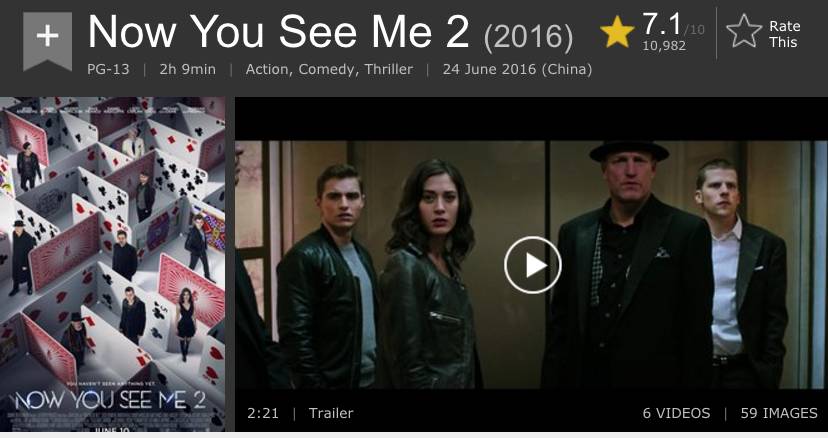Click the Rate This text label
Screen dimensions: 828x438
[x=784, y=34]
